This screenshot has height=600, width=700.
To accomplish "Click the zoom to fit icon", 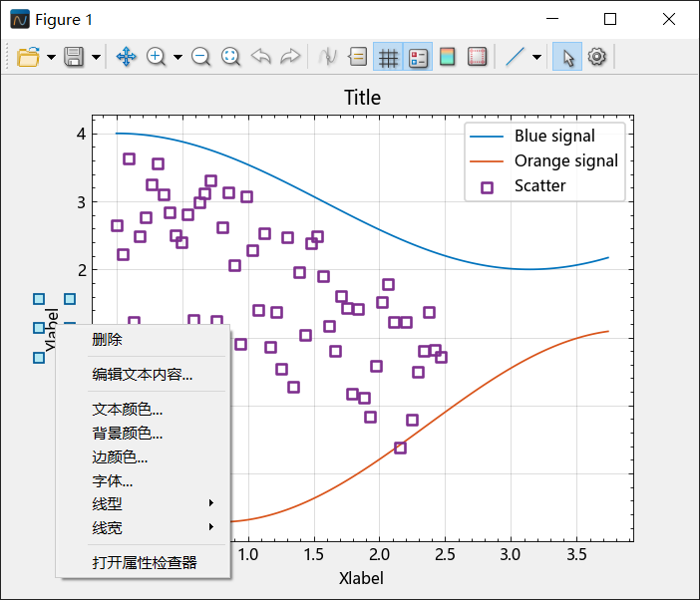I will tap(230, 57).
